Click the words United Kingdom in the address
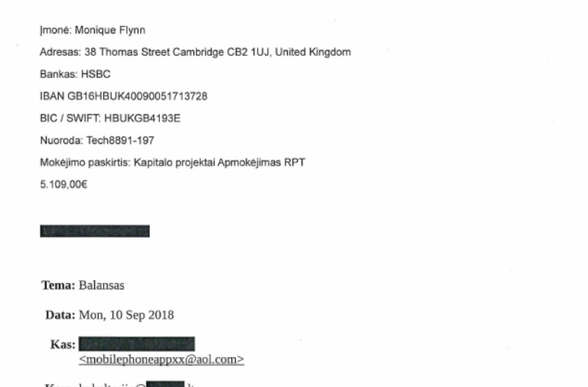Screen dimensions: 588x387 (x=313, y=53)
